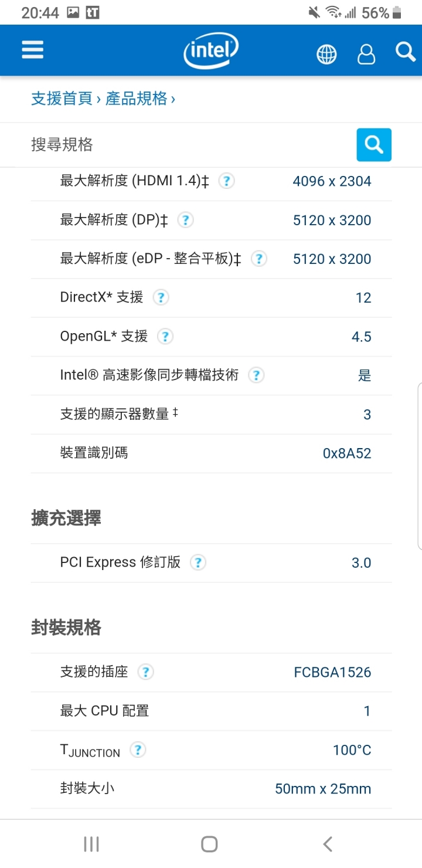This screenshot has height=868, width=422.
Task: Show help for PCI Express 修訂版
Action: point(198,562)
